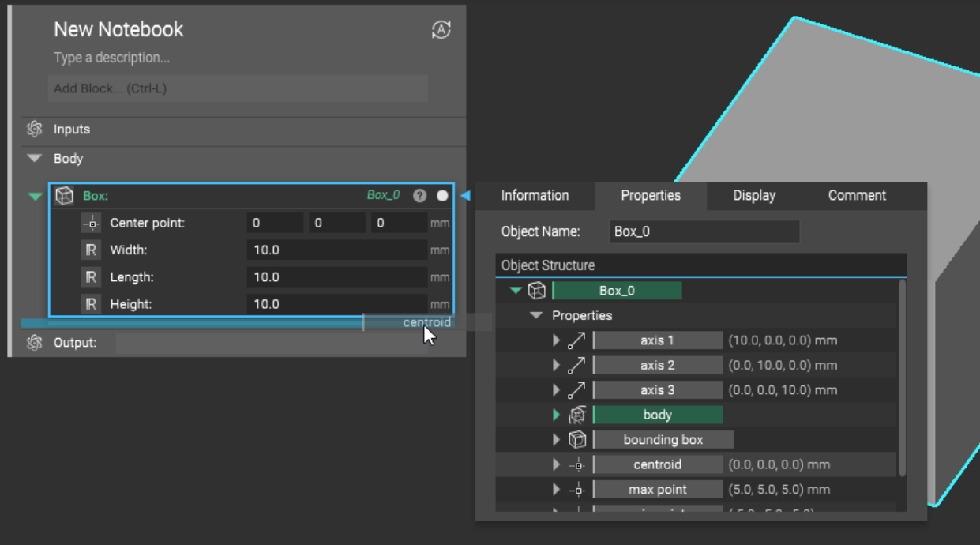Switch to the Information tab

click(x=535, y=196)
